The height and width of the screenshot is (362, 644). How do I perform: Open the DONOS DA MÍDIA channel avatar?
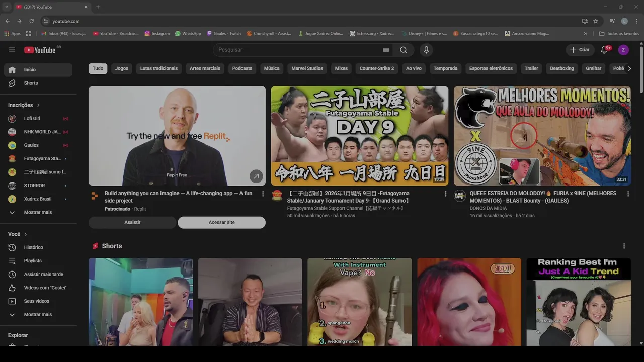pos(460,196)
